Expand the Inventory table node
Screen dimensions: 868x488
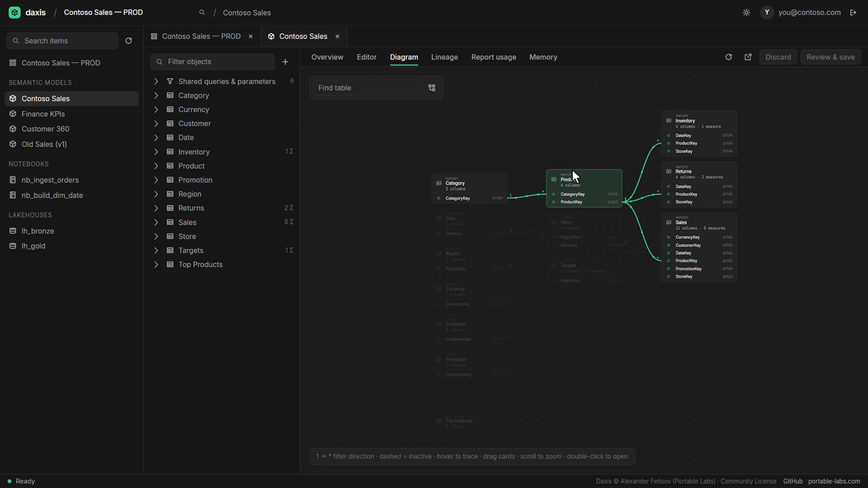click(x=156, y=152)
